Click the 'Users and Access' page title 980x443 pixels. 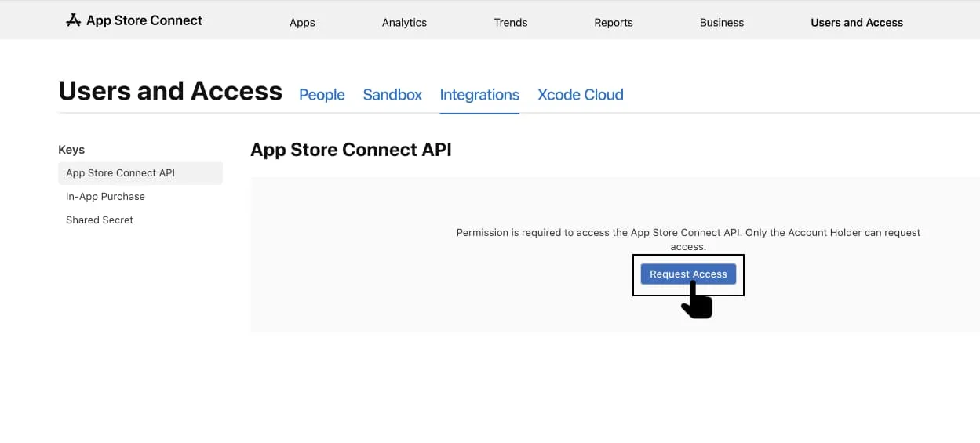coord(170,92)
